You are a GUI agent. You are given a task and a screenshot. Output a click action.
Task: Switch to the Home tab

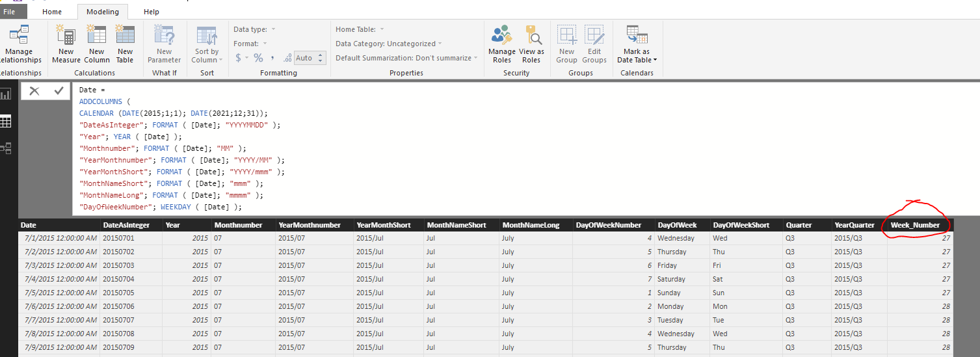[52, 12]
